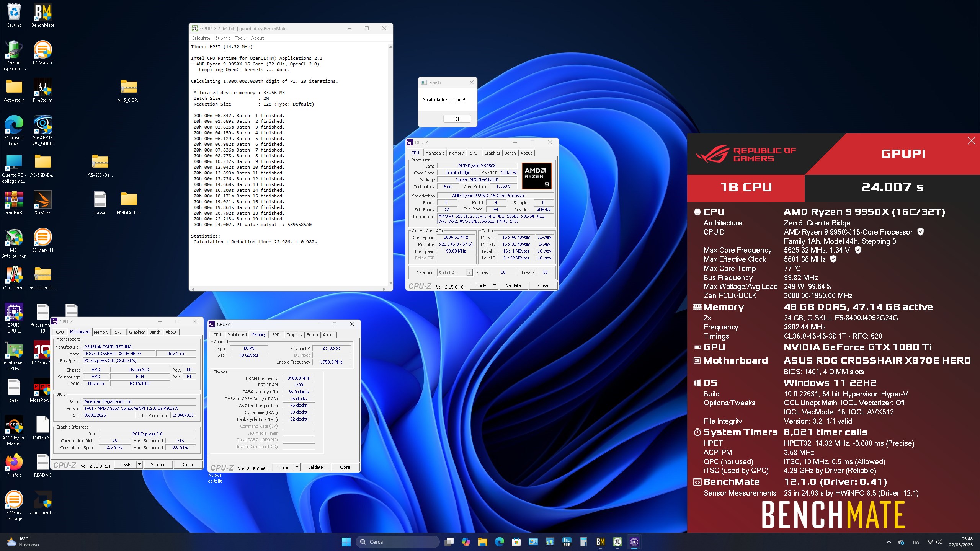This screenshot has width=980, height=551.
Task: Launch PCMark 7 from the desktop
Action: coord(42,53)
